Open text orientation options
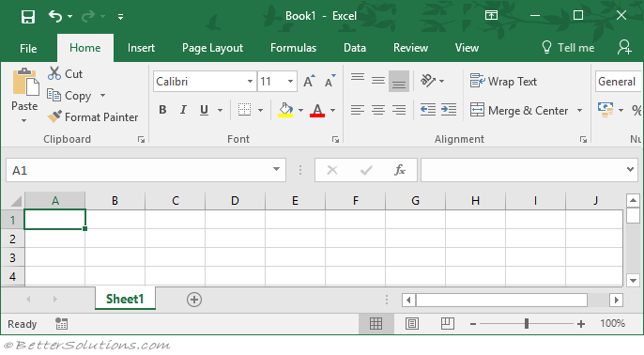This screenshot has width=644, height=355. 432,81
